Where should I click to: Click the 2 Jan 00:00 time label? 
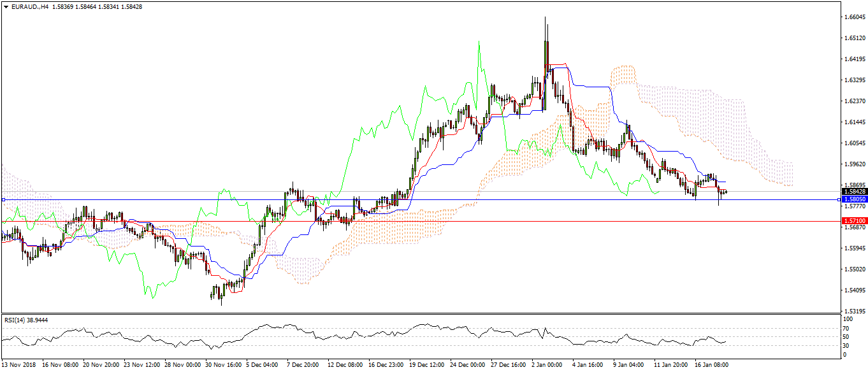pyautogui.click(x=546, y=366)
